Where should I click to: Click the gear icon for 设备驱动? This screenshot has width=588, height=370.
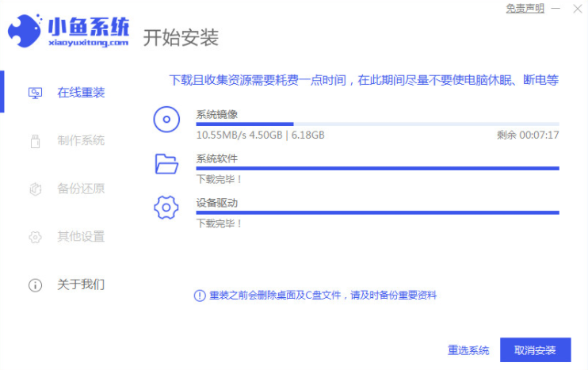click(166, 208)
